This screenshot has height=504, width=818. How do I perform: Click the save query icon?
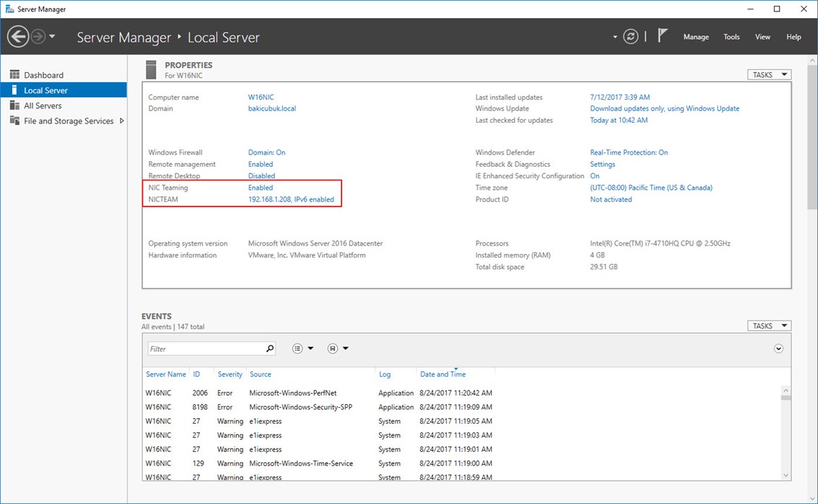tap(332, 349)
